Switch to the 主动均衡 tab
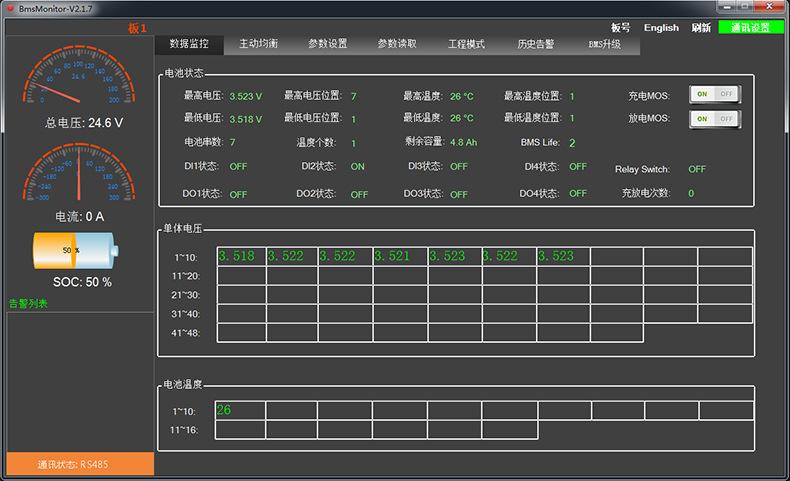This screenshot has height=481, width=790. pos(258,44)
